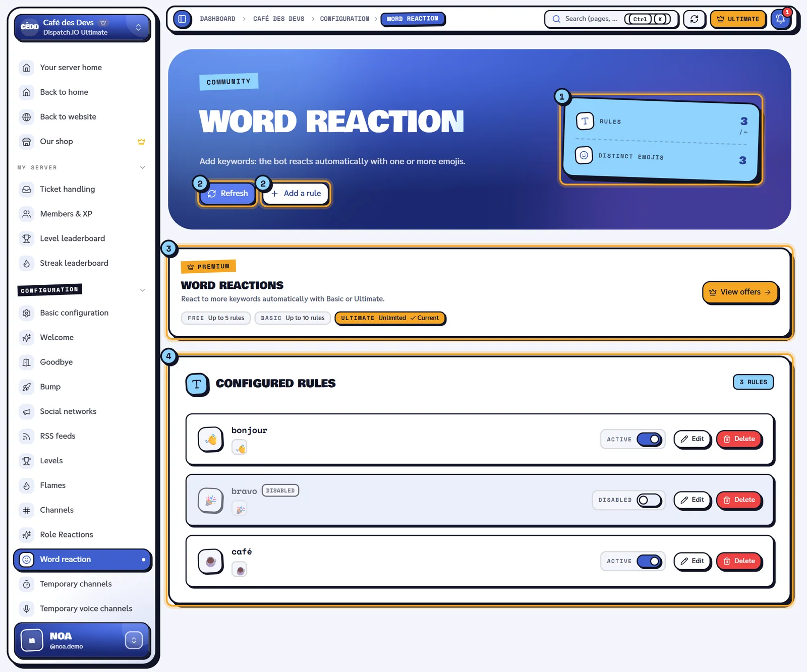The height and width of the screenshot is (672, 807).
Task: Click the Bump rocket icon
Action: (x=27, y=387)
